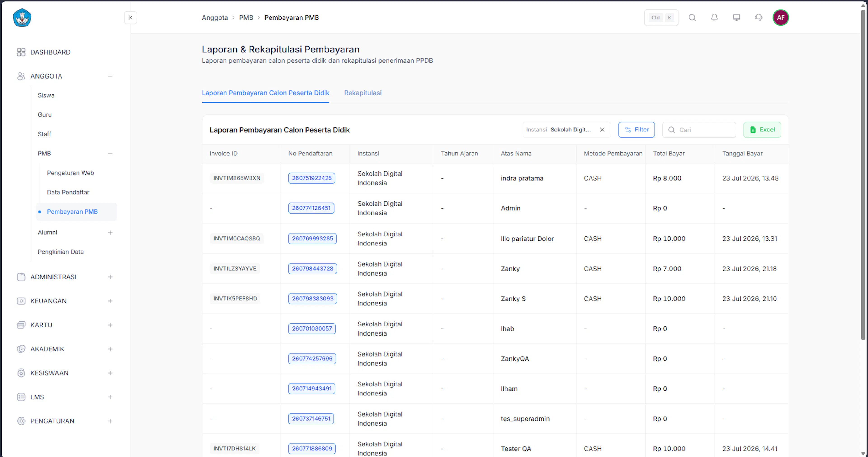The image size is (868, 457).
Task: Open registration number 260769993285
Action: point(312,238)
